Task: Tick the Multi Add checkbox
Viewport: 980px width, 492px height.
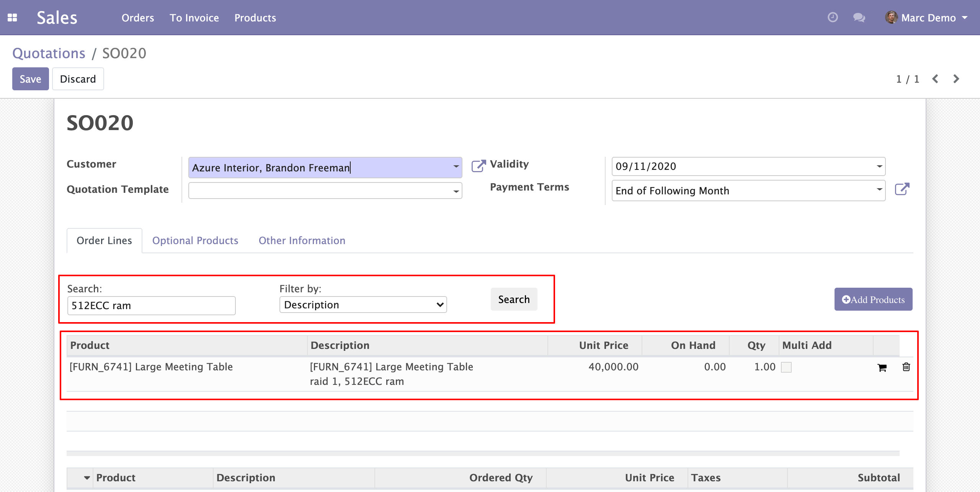Action: click(786, 367)
